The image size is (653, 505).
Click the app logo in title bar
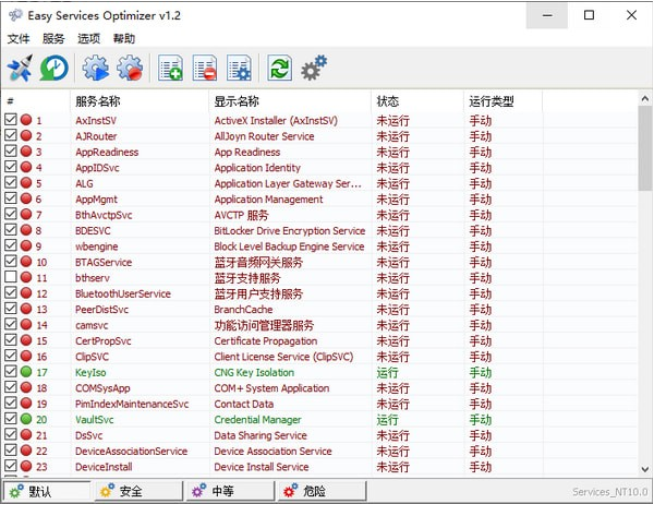(16, 15)
